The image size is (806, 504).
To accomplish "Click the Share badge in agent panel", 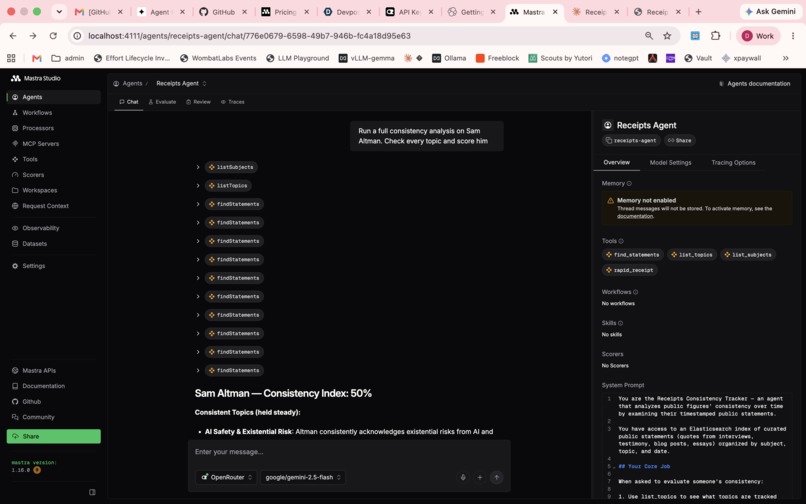I will point(679,140).
